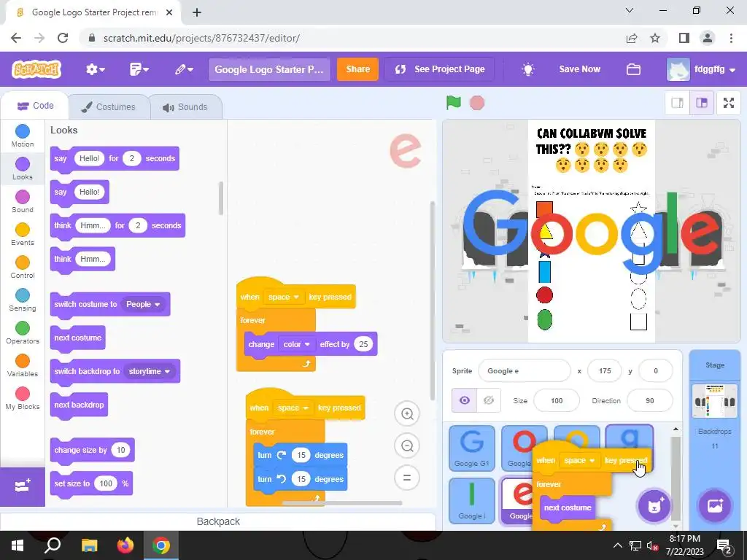Click Choose a Backdrop button
The height and width of the screenshot is (560, 747).
click(715, 506)
